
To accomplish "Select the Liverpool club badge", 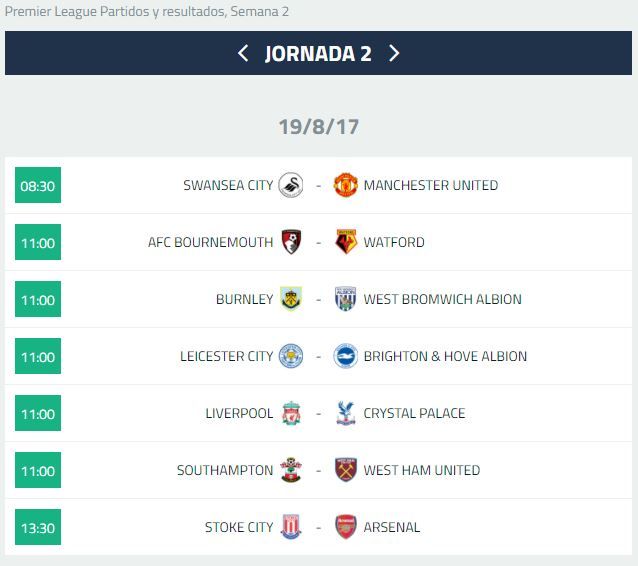I will (291, 413).
